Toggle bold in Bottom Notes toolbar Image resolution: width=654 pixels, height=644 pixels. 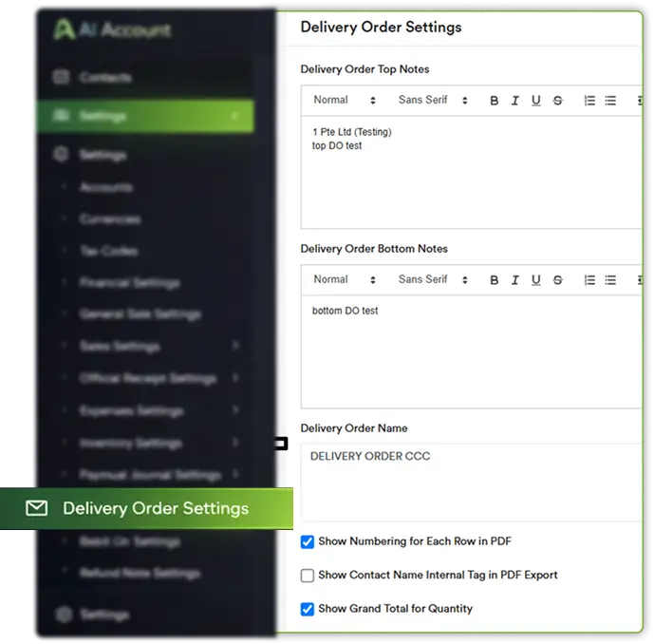coord(494,280)
